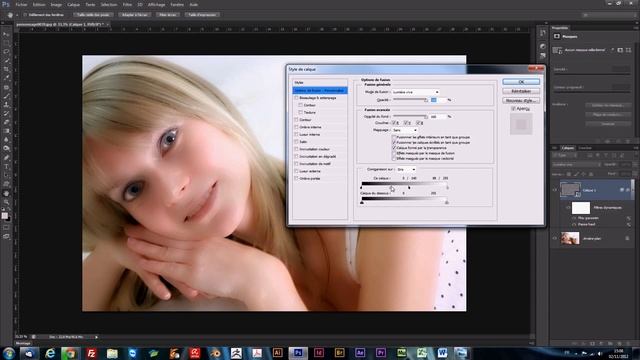Open Google Chrome from the taskbar

coord(70,353)
